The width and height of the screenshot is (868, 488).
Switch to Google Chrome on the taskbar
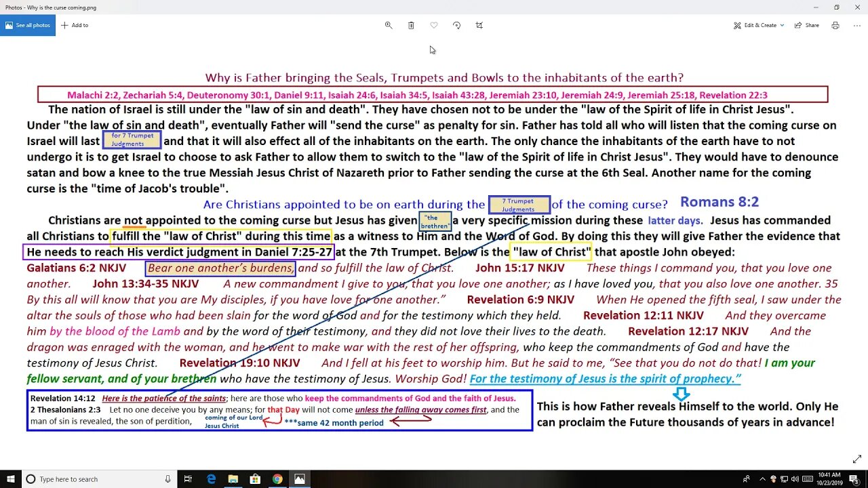tap(277, 479)
